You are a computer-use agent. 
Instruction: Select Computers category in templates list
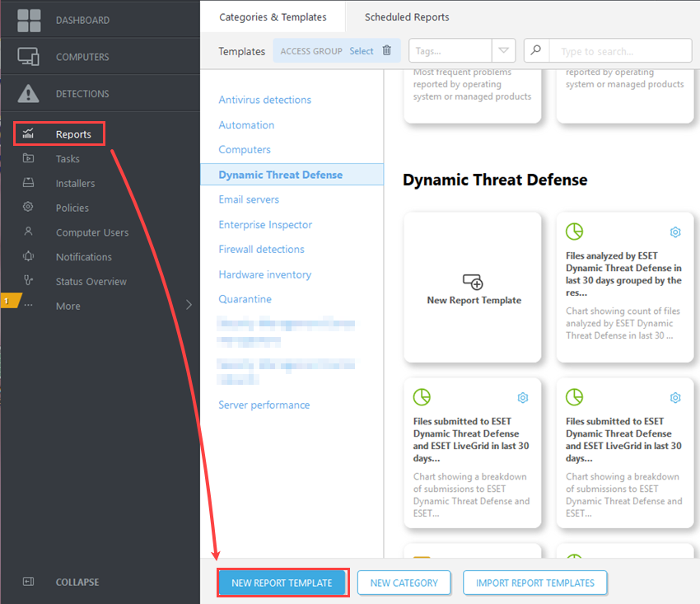pyautogui.click(x=245, y=150)
